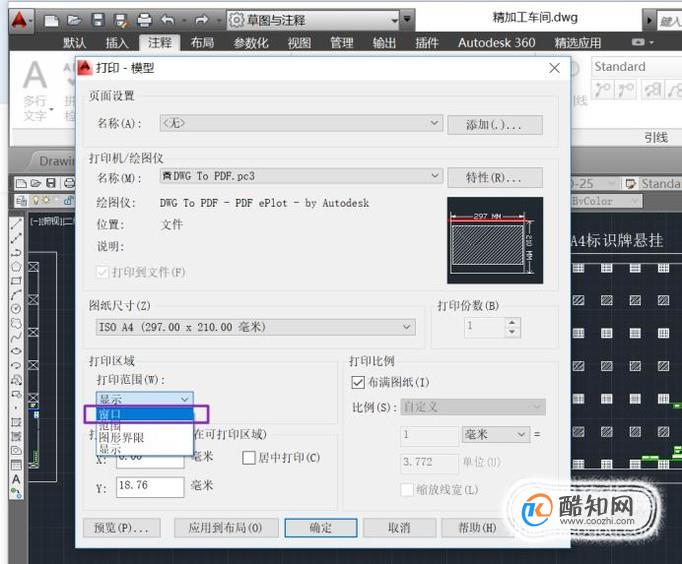Open the Autodesk 360 ribbon tab
682x564 pixels.
(496, 43)
